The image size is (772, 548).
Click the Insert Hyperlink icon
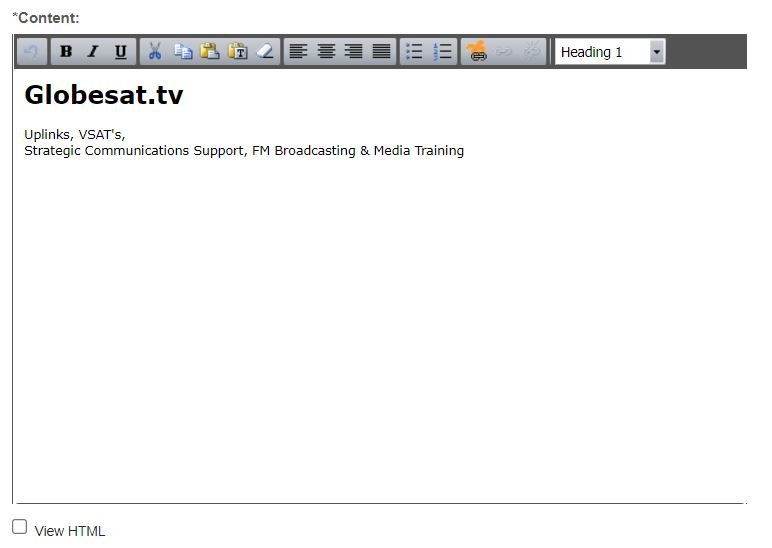tap(477, 52)
